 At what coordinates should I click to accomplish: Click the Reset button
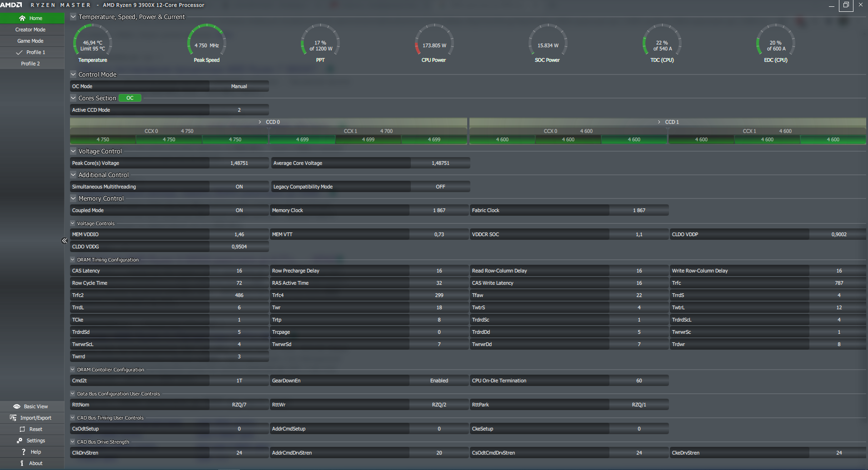(32, 429)
